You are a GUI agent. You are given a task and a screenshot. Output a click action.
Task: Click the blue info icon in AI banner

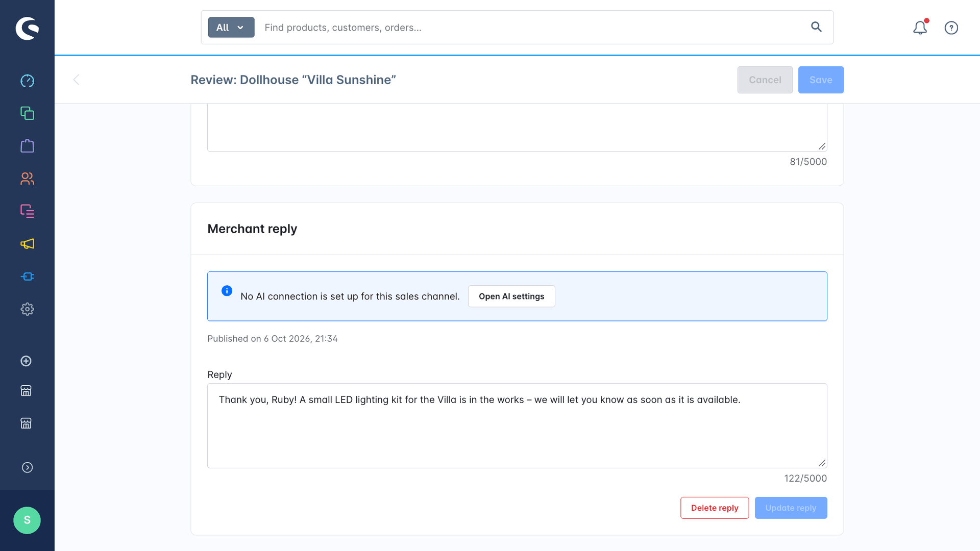[x=227, y=291]
